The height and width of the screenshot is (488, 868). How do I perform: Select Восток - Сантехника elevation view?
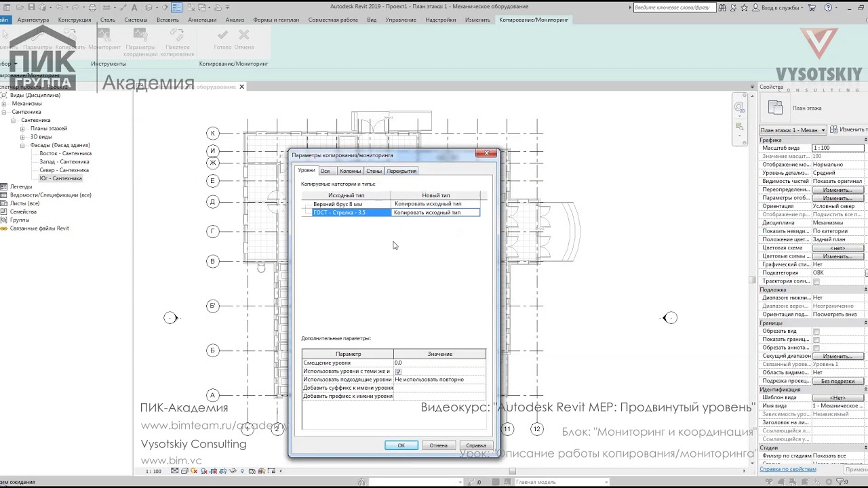click(x=65, y=153)
